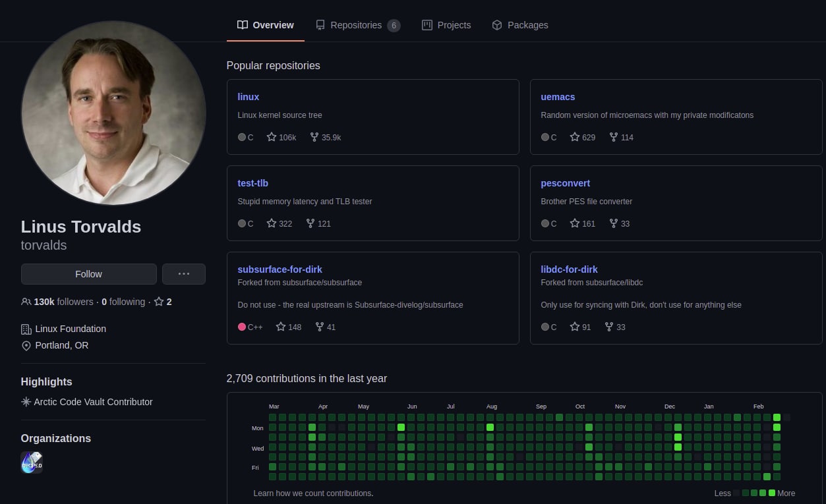Click the Mon row label in graph
826x504 pixels.
coord(258,428)
